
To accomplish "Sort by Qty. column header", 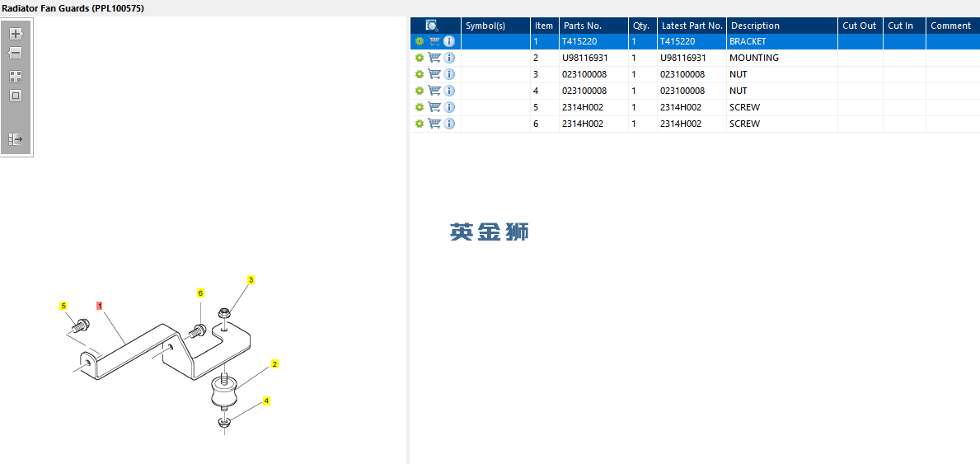I will click(x=643, y=26).
